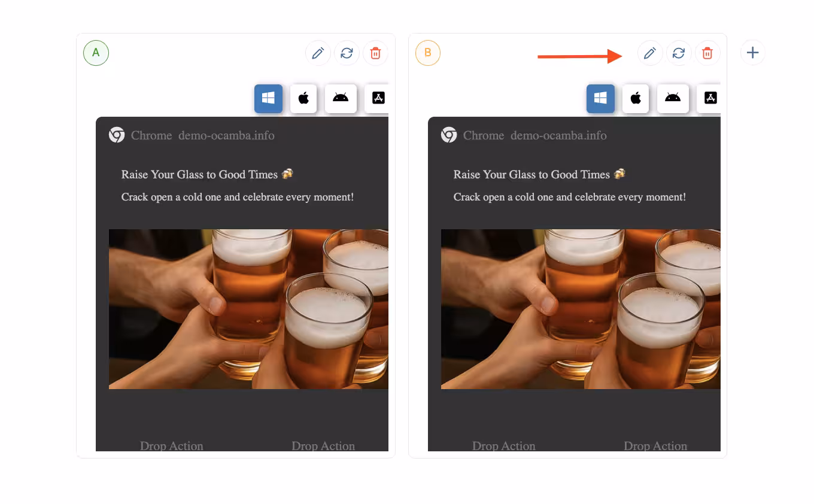
Task: Delete variant B via the trash icon
Action: point(707,53)
